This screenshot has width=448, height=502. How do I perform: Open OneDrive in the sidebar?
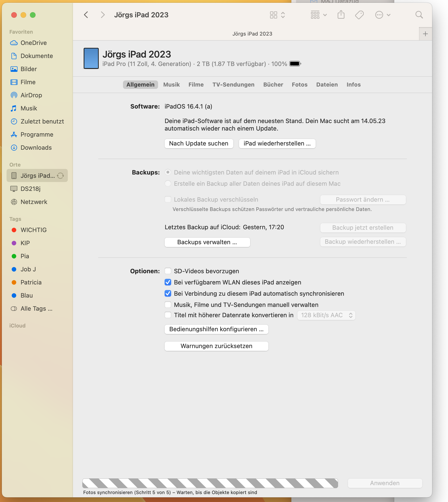point(37,43)
